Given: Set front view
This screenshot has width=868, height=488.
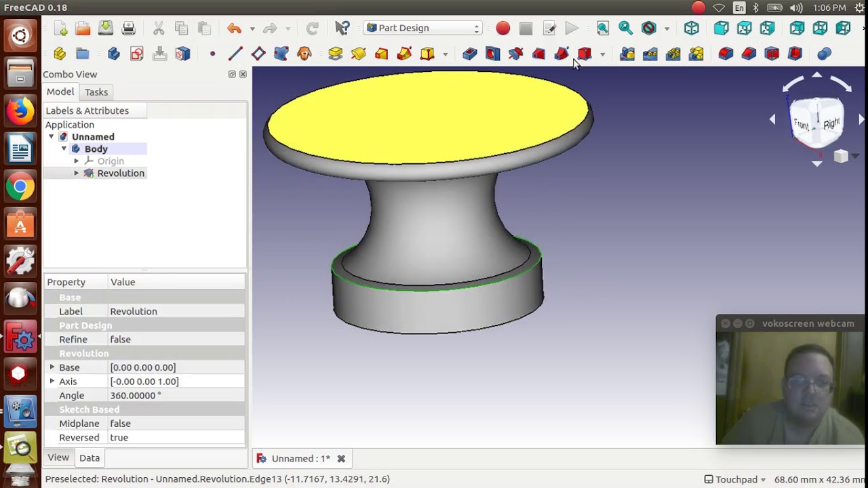Looking at the screenshot, I should (x=722, y=28).
